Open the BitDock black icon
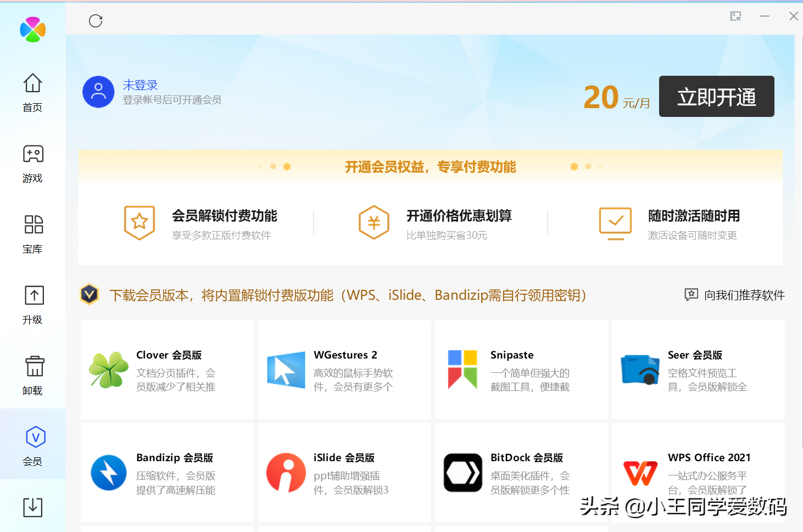Image resolution: width=803 pixels, height=532 pixels. pos(463,473)
